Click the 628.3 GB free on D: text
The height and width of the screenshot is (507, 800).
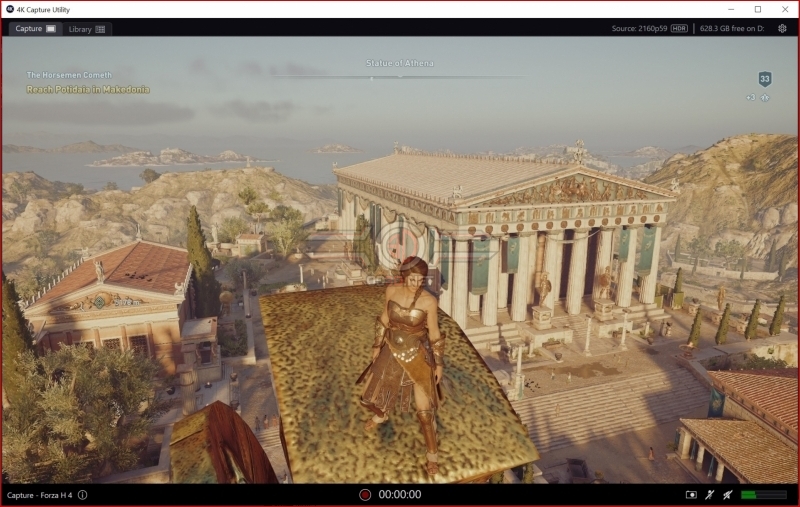coord(732,29)
